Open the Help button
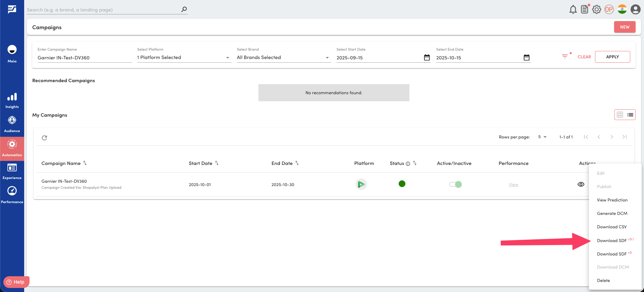 pos(16,282)
